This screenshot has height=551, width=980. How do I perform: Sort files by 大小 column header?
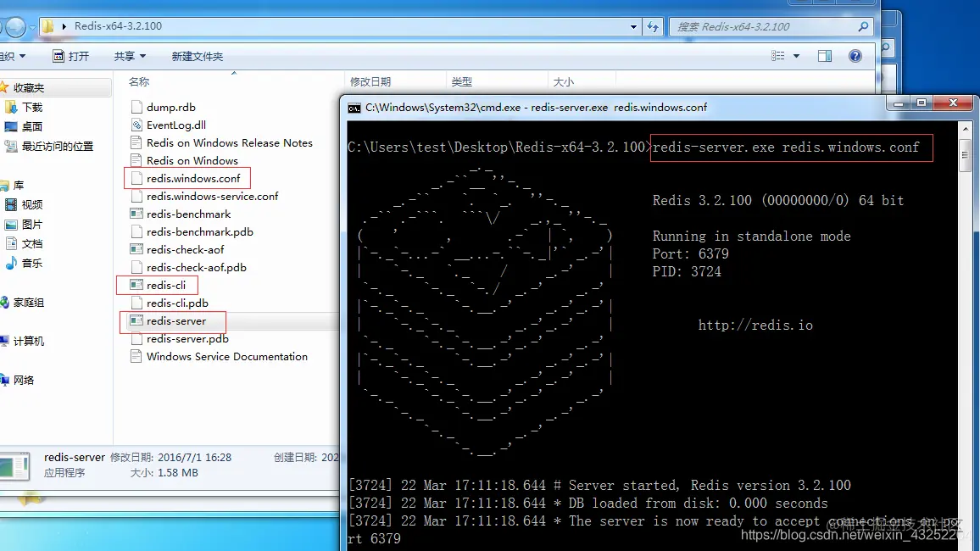pos(563,82)
